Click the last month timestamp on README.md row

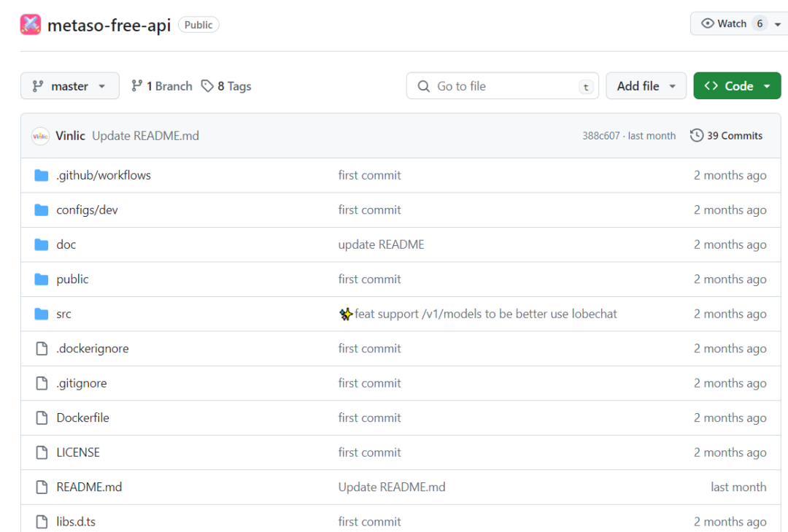click(x=738, y=487)
